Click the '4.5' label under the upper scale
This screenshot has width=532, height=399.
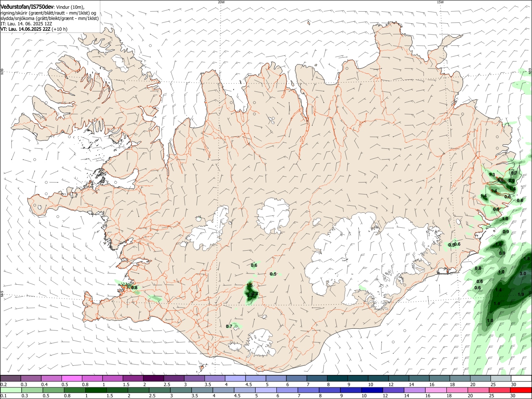(249, 384)
